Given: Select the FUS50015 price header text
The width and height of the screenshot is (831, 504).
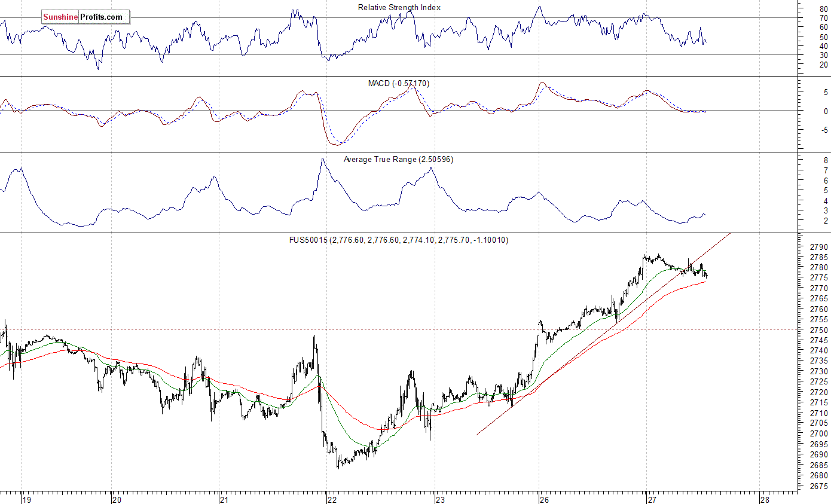Looking at the screenshot, I should (398, 240).
